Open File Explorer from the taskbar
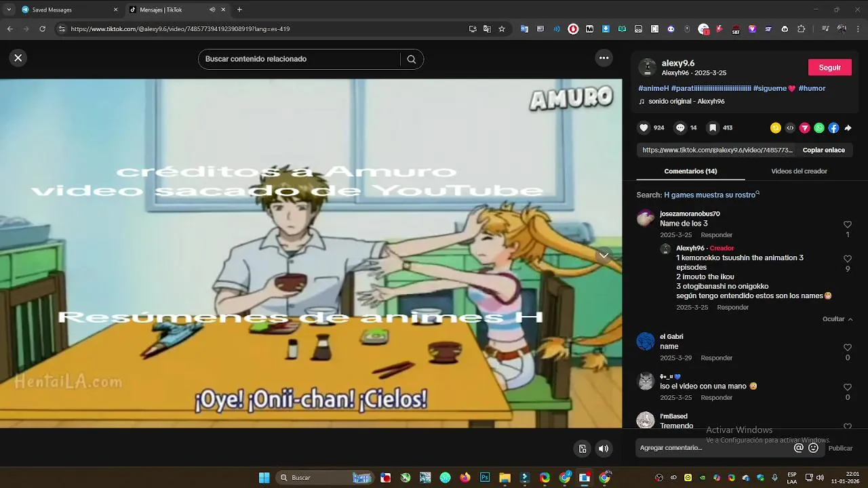Image resolution: width=868 pixels, height=488 pixels. pos(505,478)
